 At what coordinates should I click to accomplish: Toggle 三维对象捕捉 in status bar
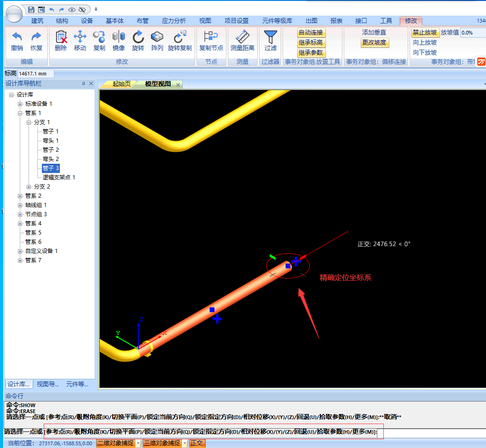click(162, 443)
